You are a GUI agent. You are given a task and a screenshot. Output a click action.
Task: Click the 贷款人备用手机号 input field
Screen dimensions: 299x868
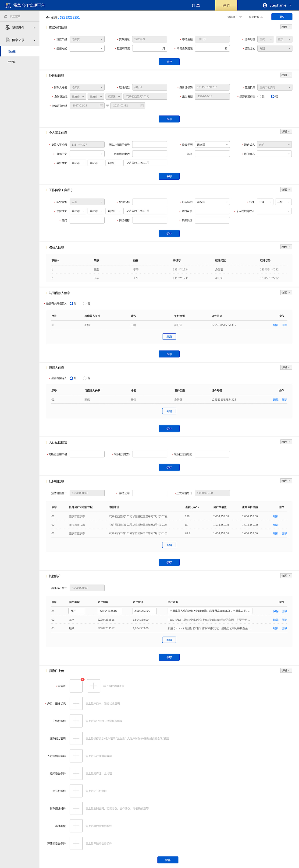pyautogui.click(x=150, y=145)
